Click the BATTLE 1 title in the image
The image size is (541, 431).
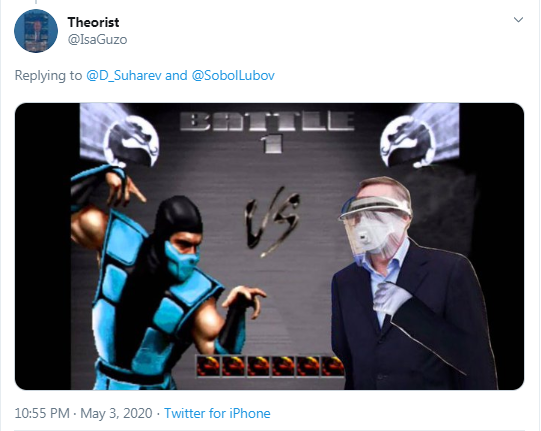point(267,133)
